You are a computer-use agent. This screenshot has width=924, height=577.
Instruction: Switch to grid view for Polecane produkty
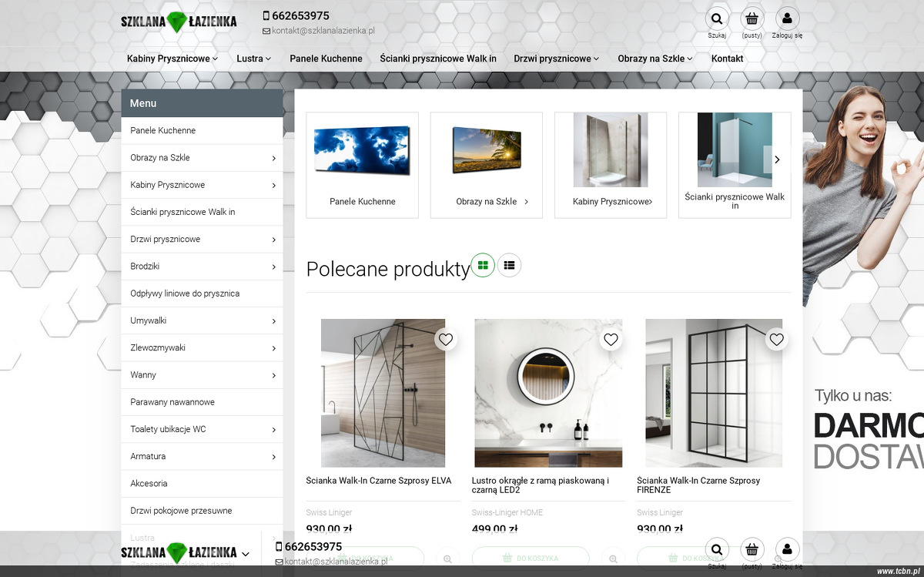pyautogui.click(x=483, y=265)
